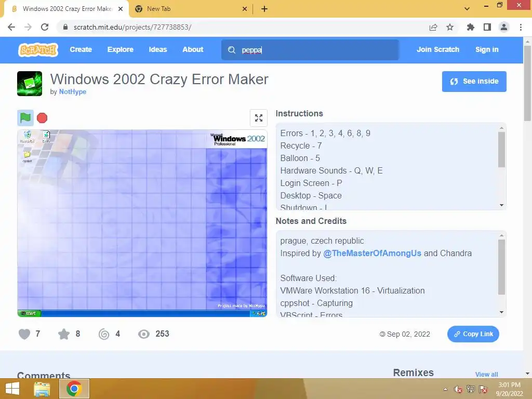The height and width of the screenshot is (399, 532).
Task: Click the Copy Link button
Action: click(x=473, y=334)
